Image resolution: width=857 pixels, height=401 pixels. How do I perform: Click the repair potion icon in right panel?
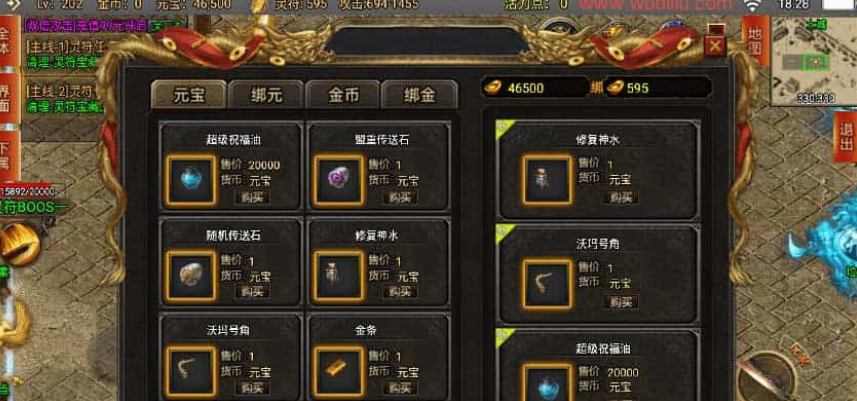point(547,180)
